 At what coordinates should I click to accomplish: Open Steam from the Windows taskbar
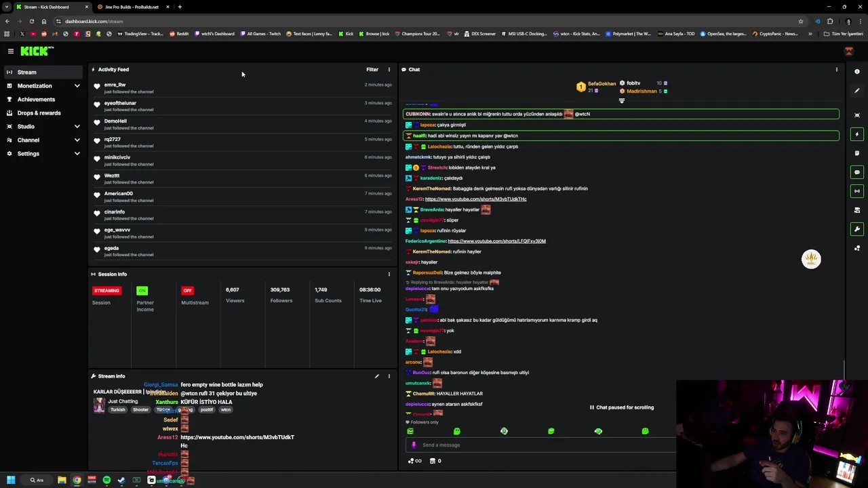[121, 480]
